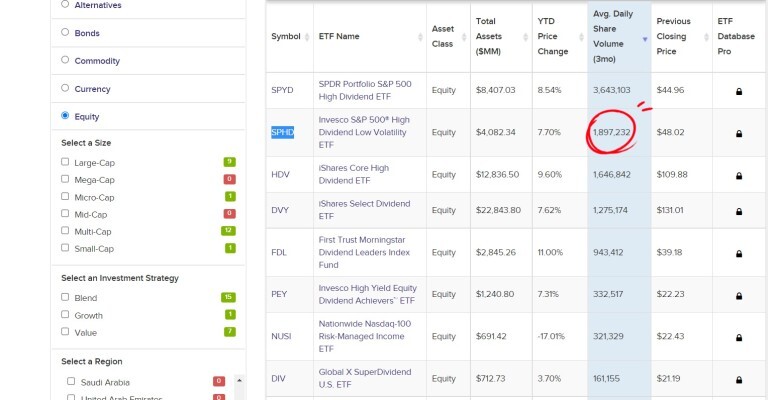This screenshot has height=400, width=773.
Task: Click the lock icon in DVY row
Action: [738, 211]
